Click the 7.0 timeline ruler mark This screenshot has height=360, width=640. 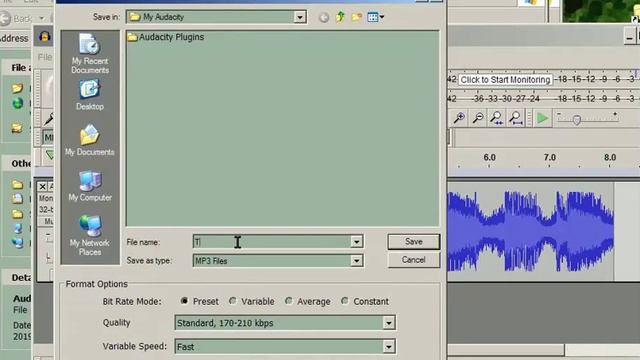pyautogui.click(x=549, y=158)
